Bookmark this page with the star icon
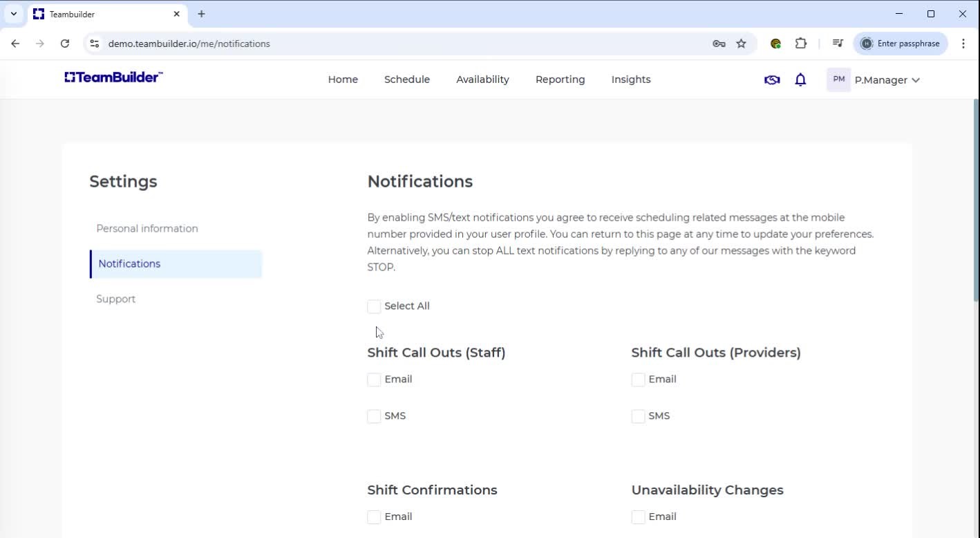 coord(741,43)
